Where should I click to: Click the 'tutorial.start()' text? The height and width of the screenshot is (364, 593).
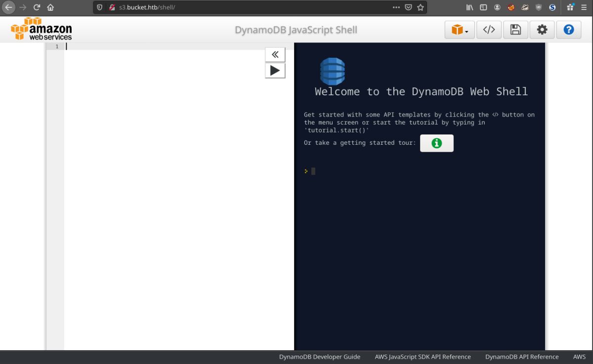[337, 130]
